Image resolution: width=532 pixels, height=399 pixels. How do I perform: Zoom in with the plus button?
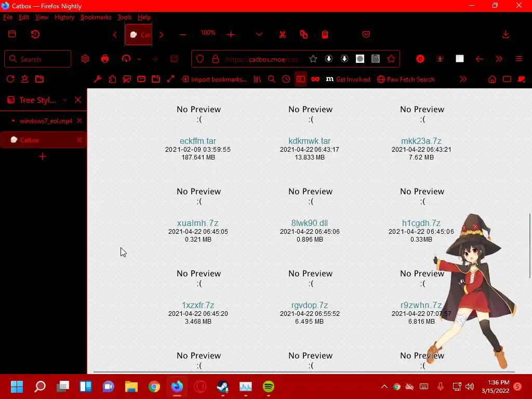(231, 35)
